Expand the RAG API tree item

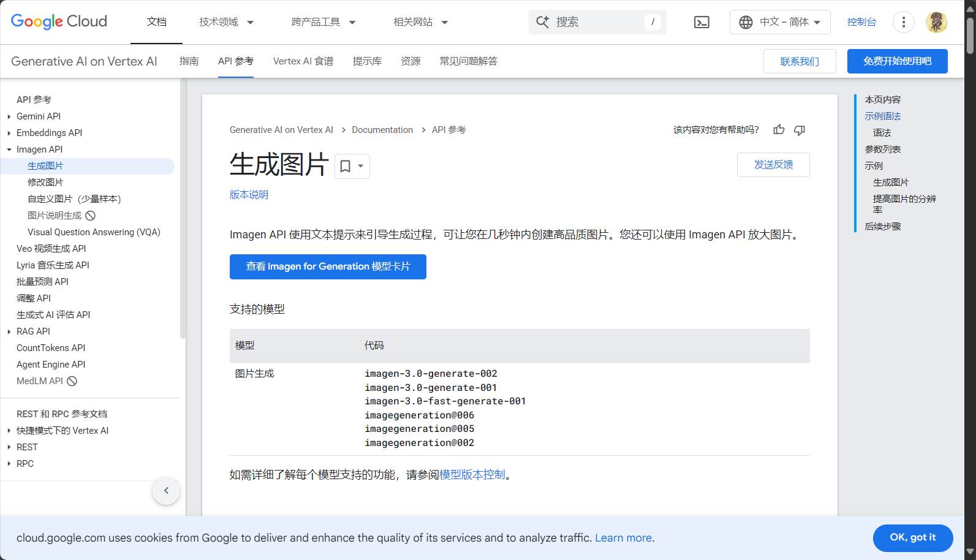[9, 331]
